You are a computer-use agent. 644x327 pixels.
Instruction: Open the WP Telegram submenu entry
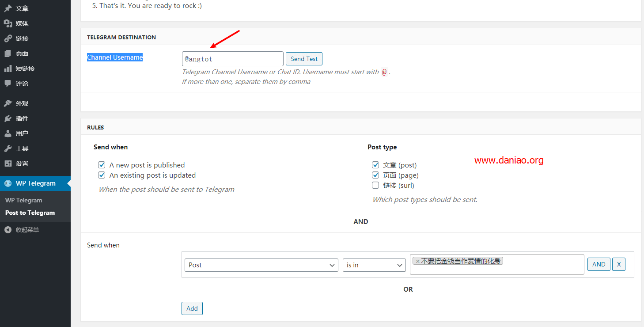24,200
